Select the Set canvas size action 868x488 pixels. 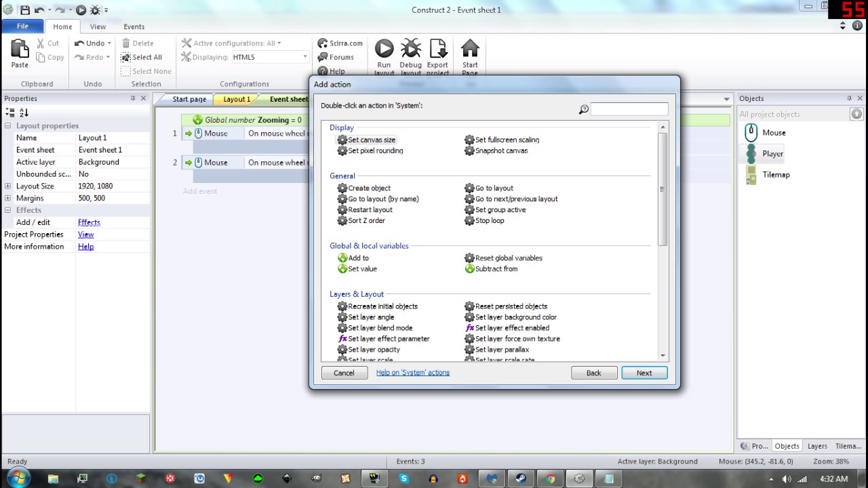click(x=367, y=140)
